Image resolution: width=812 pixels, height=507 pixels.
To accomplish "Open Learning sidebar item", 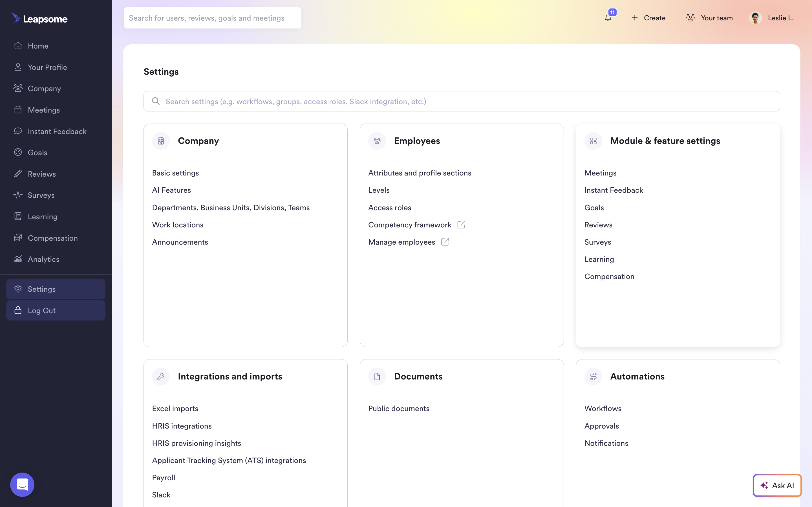I will click(56, 217).
